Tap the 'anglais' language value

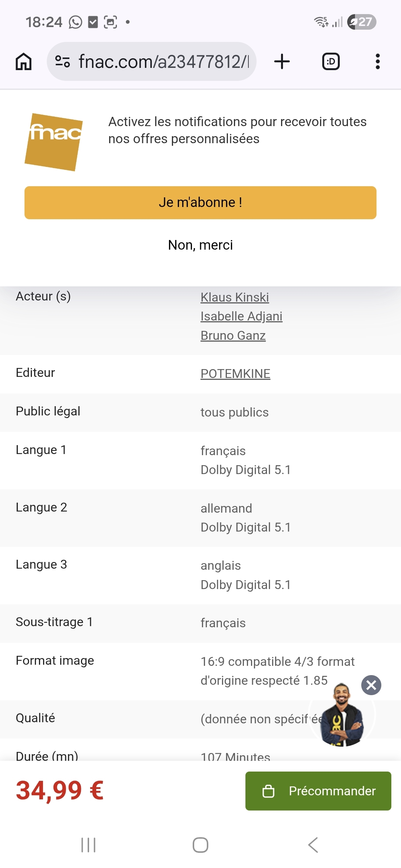pyautogui.click(x=221, y=566)
